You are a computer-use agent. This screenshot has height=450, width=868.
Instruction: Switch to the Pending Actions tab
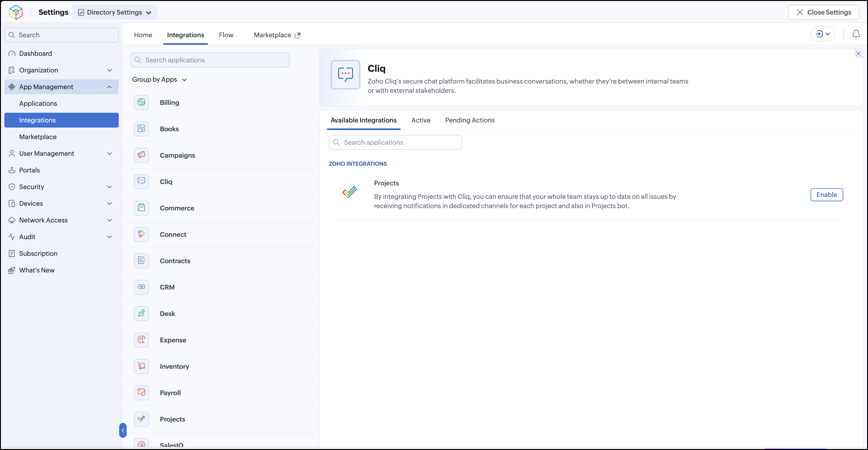pos(470,120)
